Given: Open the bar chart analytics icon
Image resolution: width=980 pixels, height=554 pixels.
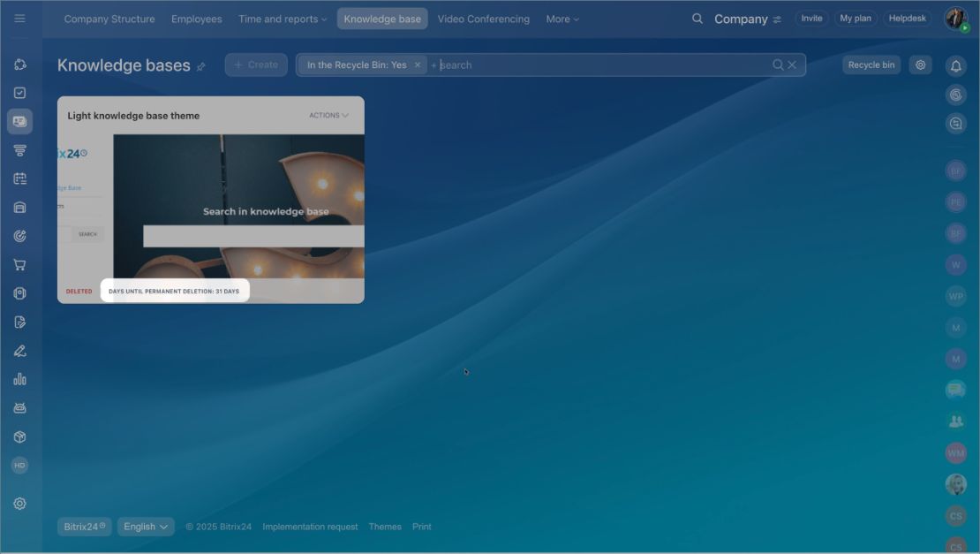Looking at the screenshot, I should [20, 379].
